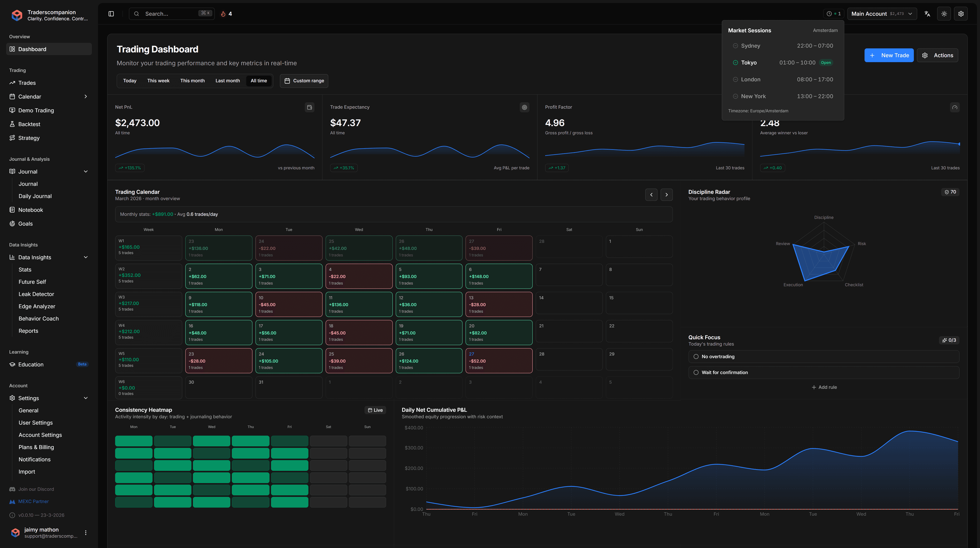Open calendar day 6 with +$148.00
The height and width of the screenshot is (548, 980).
point(499,276)
